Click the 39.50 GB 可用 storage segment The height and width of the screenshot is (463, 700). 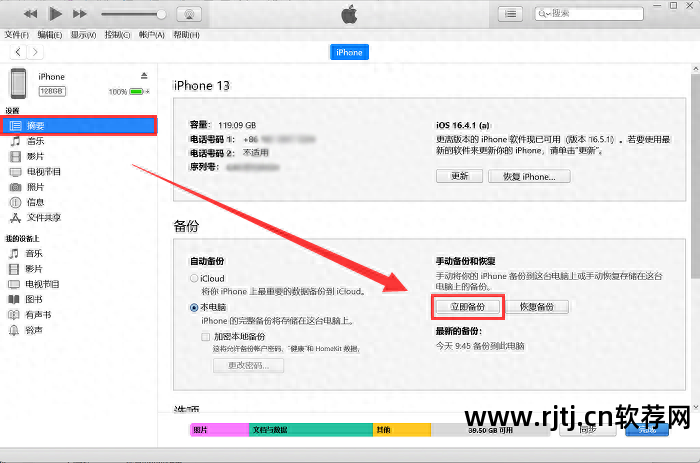coord(490,430)
